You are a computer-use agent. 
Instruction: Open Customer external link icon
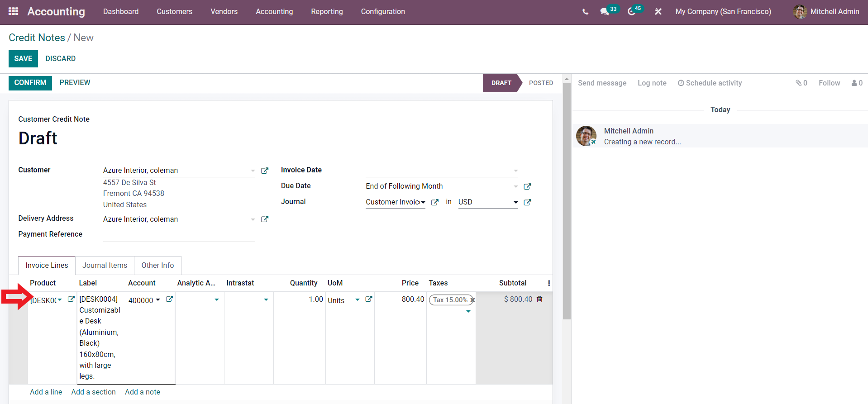pyautogui.click(x=265, y=171)
